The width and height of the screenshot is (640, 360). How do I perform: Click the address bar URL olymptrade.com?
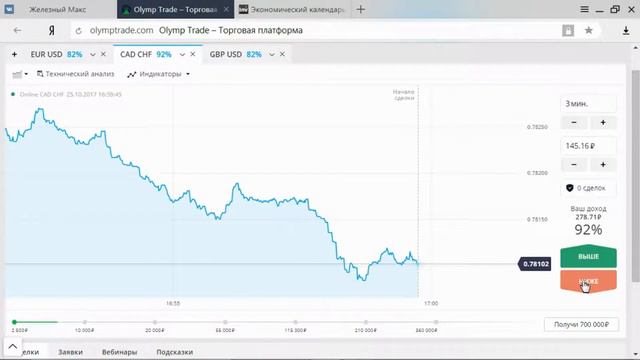click(x=121, y=30)
